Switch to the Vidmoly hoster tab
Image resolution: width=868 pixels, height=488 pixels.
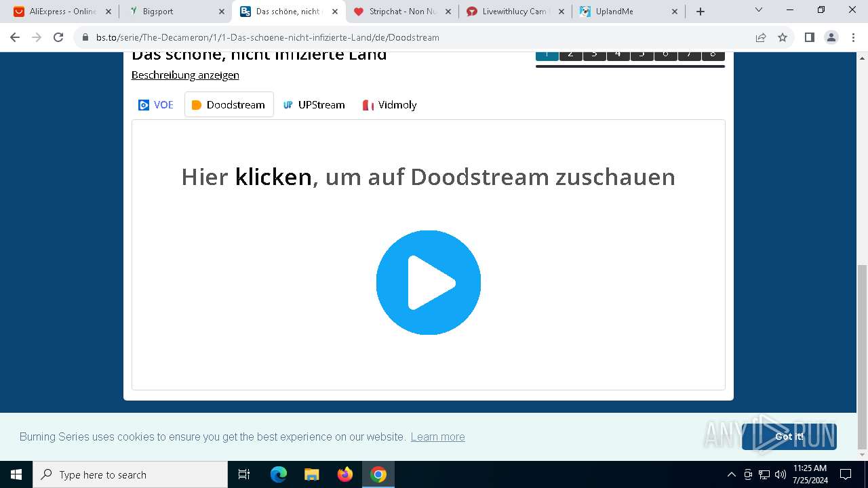(x=389, y=105)
